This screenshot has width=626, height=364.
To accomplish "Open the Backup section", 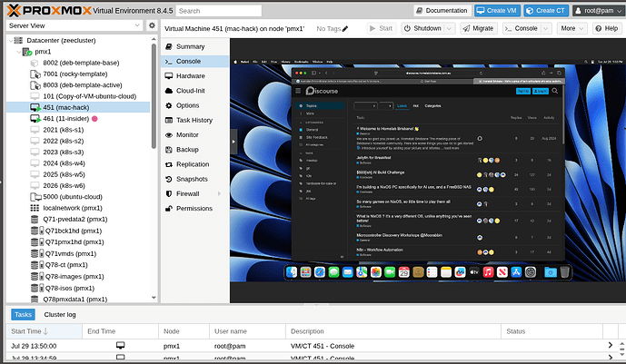I will click(187, 149).
